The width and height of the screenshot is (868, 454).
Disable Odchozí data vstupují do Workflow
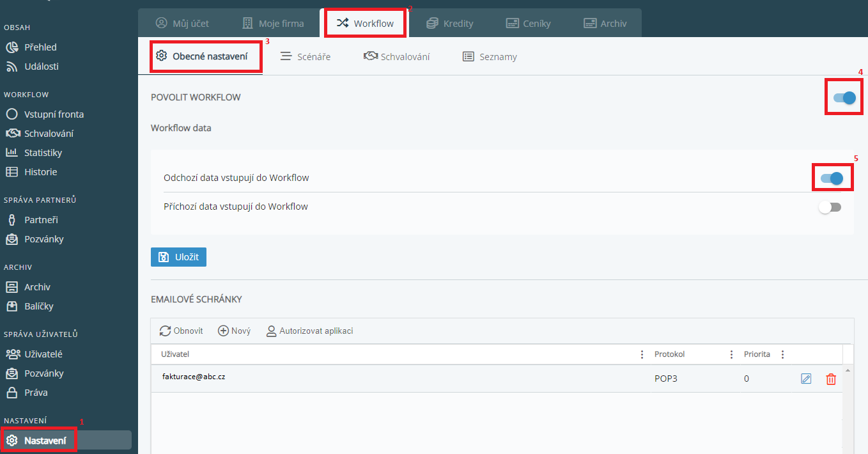coord(832,178)
